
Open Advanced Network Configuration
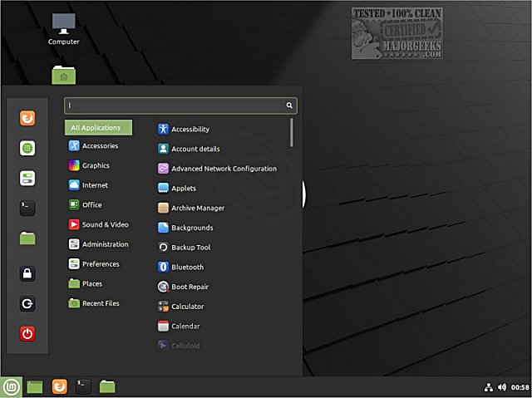pyautogui.click(x=217, y=169)
